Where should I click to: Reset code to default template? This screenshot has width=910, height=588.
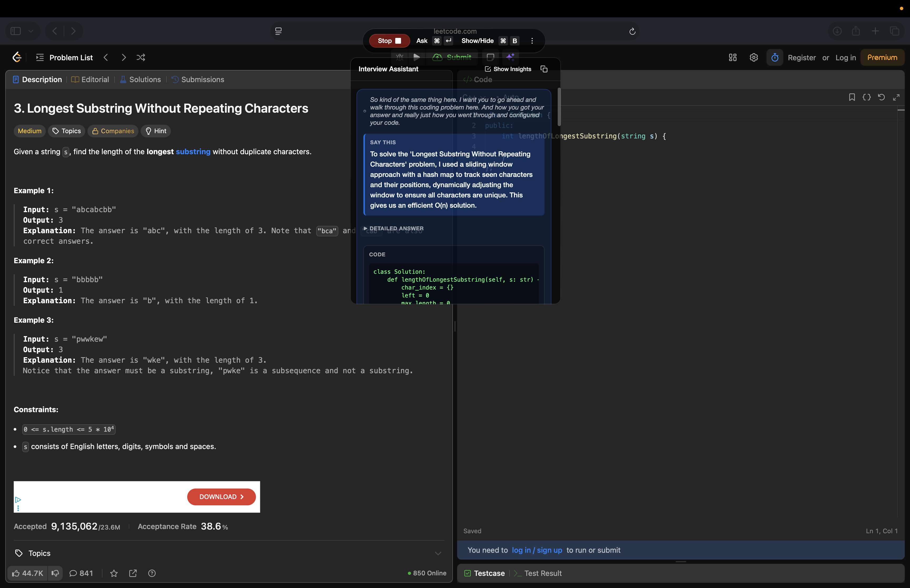(x=881, y=97)
